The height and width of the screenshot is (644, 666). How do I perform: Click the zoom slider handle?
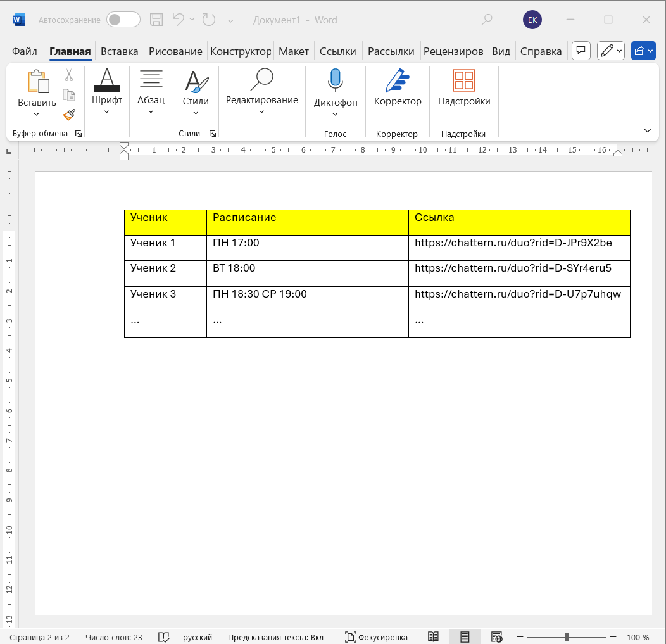(x=567, y=637)
